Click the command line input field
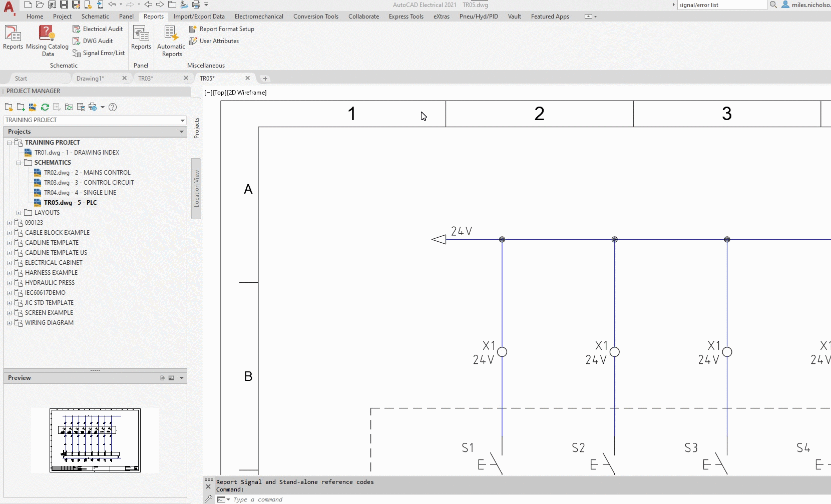The width and height of the screenshot is (831, 504). click(531, 499)
